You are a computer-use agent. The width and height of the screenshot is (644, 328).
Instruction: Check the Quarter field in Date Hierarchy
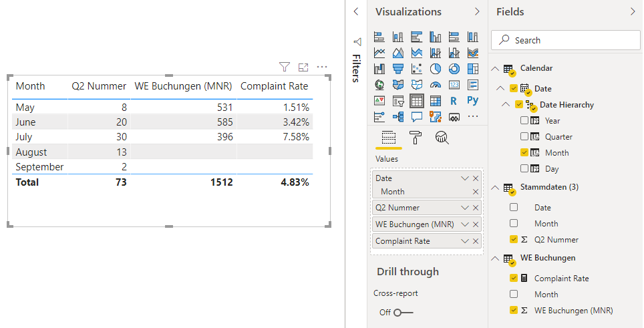524,136
